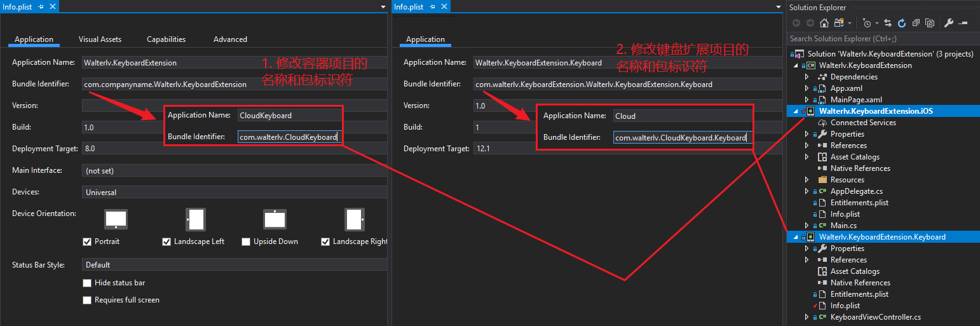Toggle the Landscape Right checkbox
This screenshot has width=980, height=326.
point(325,241)
